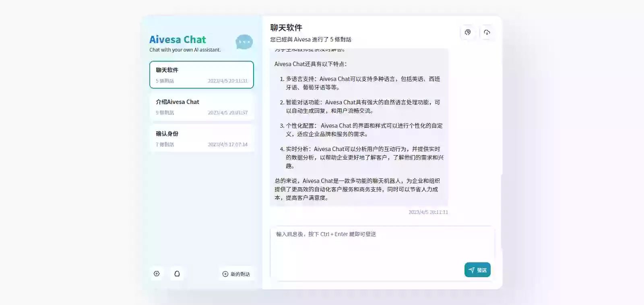
Task: Open the settings gear icon
Action: click(157, 274)
